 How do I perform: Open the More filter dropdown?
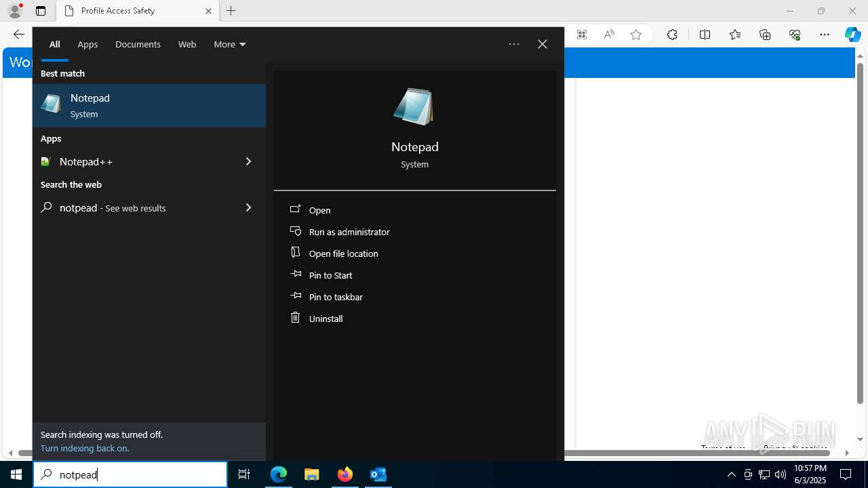229,44
